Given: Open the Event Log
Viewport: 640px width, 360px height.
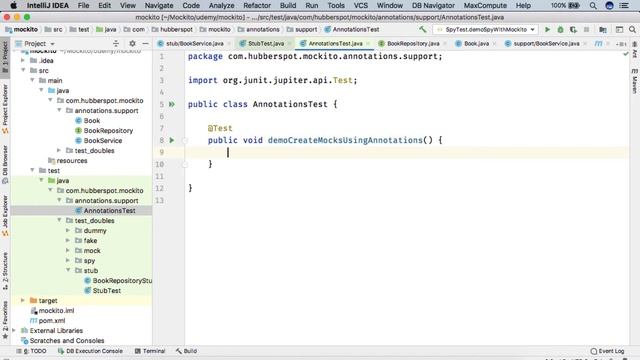Looking at the screenshot, I should pos(607,351).
